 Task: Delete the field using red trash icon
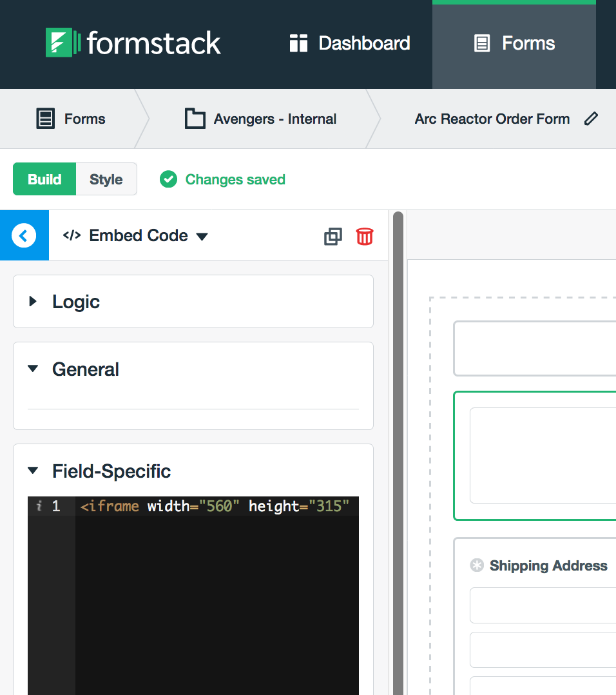tap(365, 237)
